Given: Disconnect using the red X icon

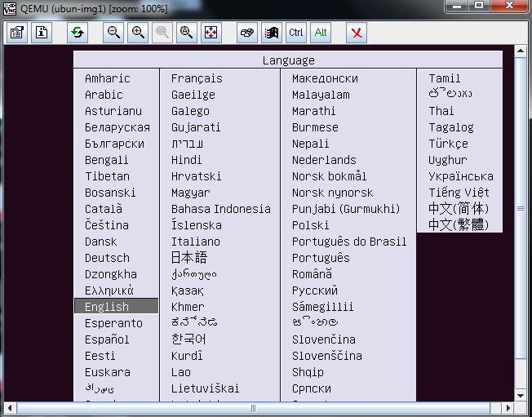Looking at the screenshot, I should [357, 33].
